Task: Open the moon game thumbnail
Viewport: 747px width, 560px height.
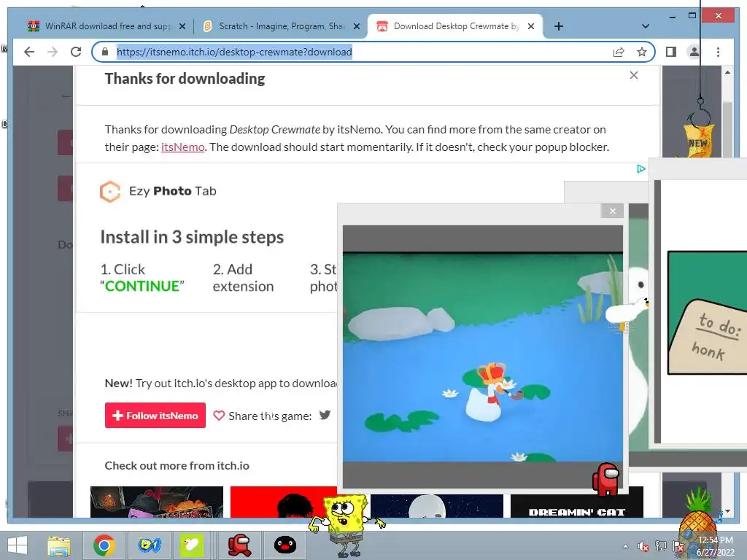Action: [x=437, y=506]
